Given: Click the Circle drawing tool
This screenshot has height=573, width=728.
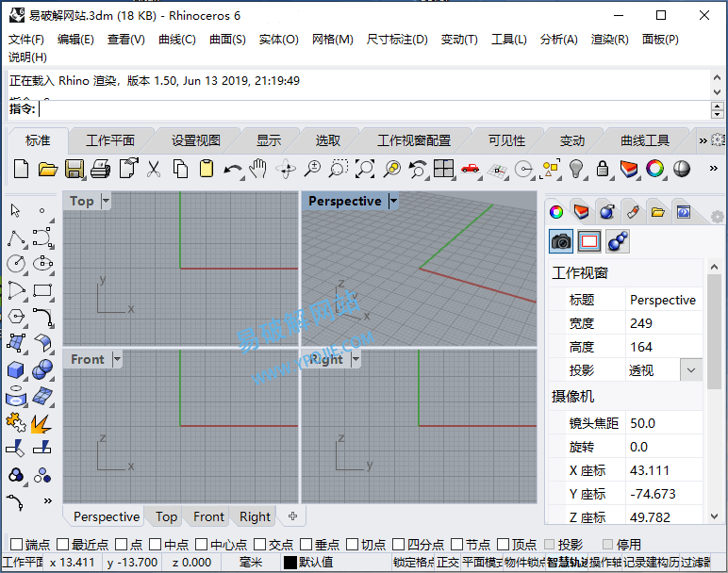Looking at the screenshot, I should (x=16, y=264).
